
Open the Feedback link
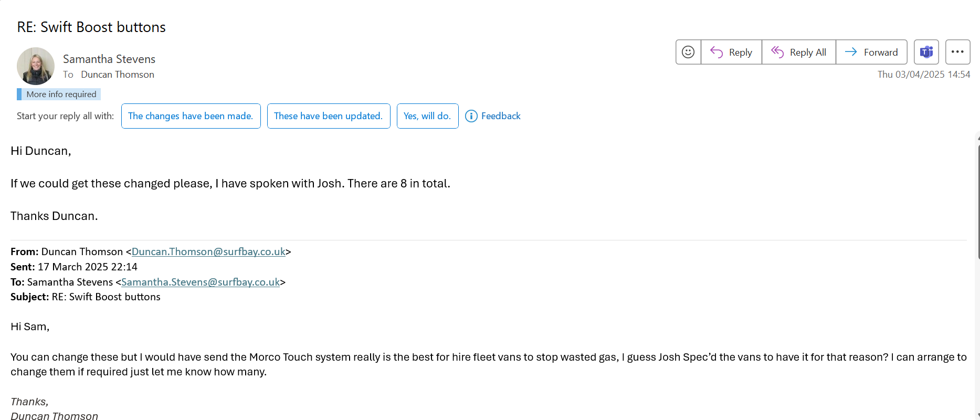501,116
